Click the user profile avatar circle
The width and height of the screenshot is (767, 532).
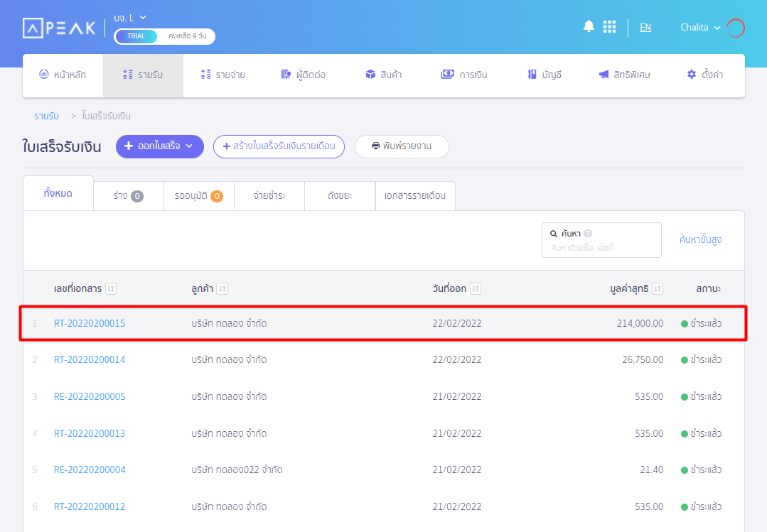tap(735, 28)
